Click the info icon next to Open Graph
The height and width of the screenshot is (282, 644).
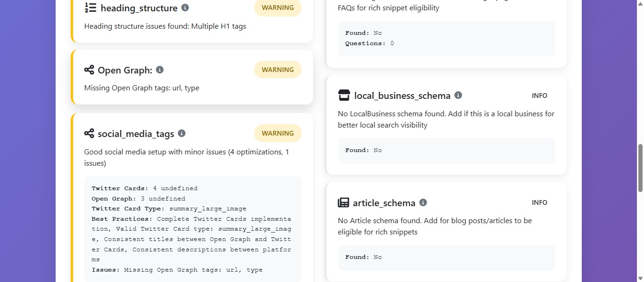(159, 69)
